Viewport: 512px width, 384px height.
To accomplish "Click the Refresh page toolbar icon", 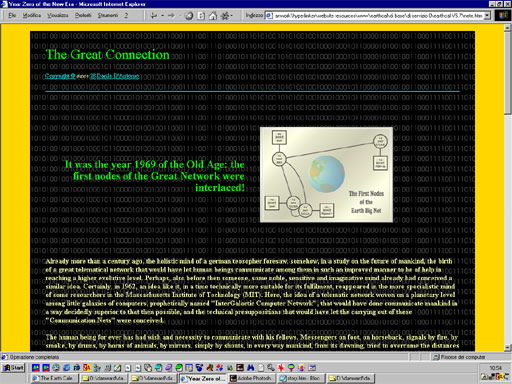I will pyautogui.click(x=201, y=15).
